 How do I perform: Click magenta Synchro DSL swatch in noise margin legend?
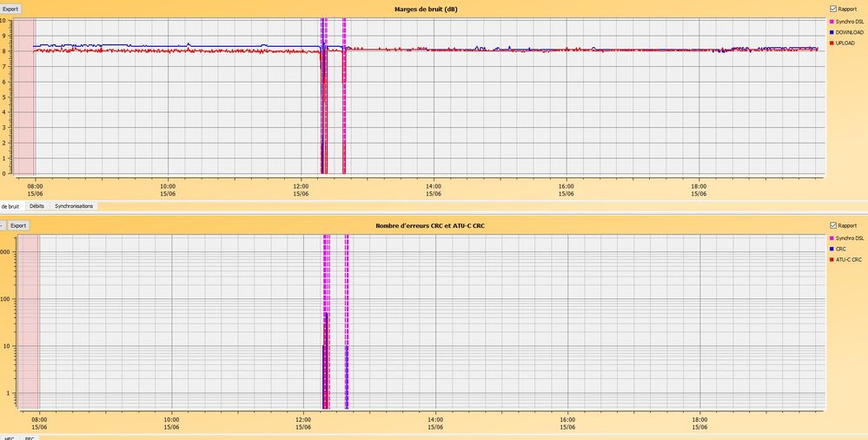[x=832, y=21]
